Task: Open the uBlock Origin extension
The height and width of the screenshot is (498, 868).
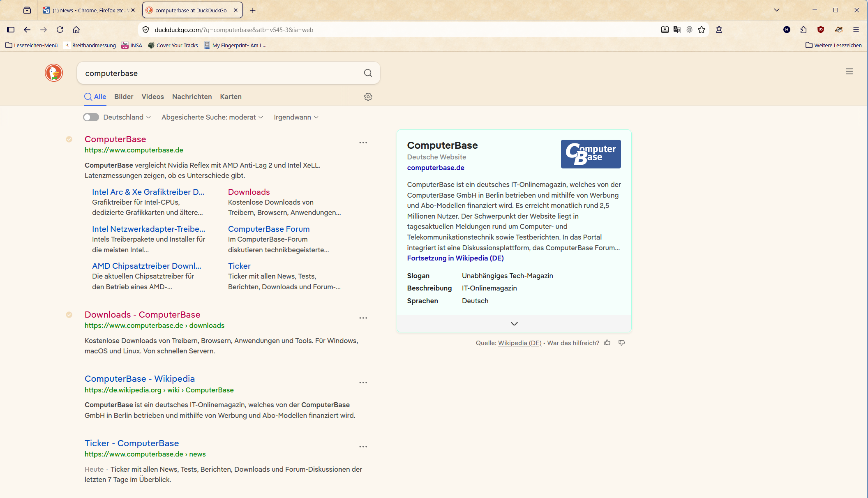Action: point(821,30)
